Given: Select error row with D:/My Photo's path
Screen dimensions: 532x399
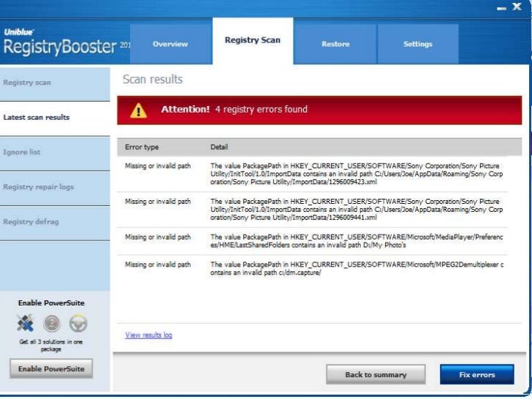Looking at the screenshot, I should click(x=312, y=241).
